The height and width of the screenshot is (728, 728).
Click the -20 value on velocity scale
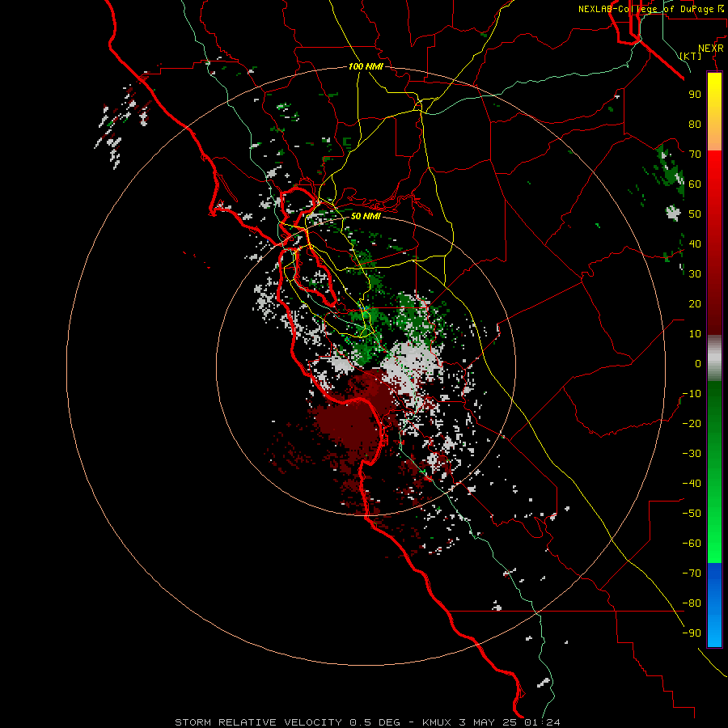click(x=692, y=423)
